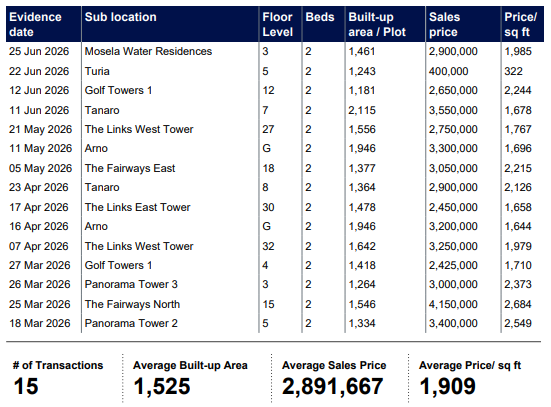The height and width of the screenshot is (407, 551).
Task: Click the Turia sub location cell
Action: coord(97,71)
